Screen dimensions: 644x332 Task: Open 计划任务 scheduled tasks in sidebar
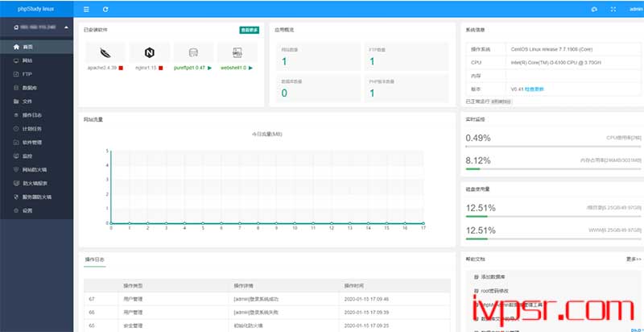pos(36,129)
